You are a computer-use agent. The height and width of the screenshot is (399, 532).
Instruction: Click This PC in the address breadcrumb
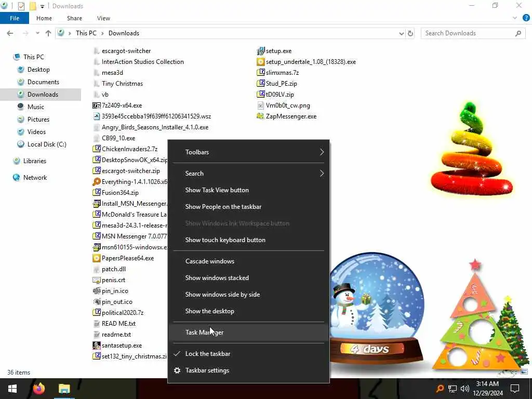[x=86, y=33]
